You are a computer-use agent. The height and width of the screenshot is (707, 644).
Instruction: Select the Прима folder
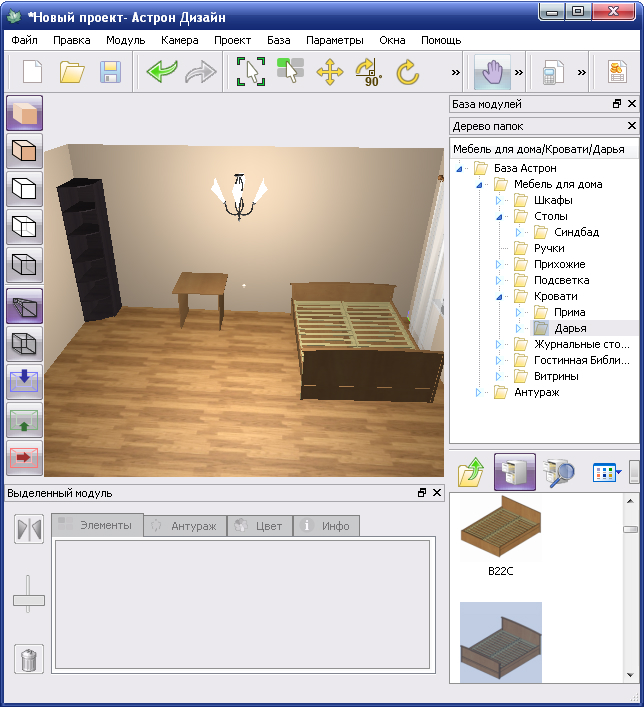(x=569, y=312)
